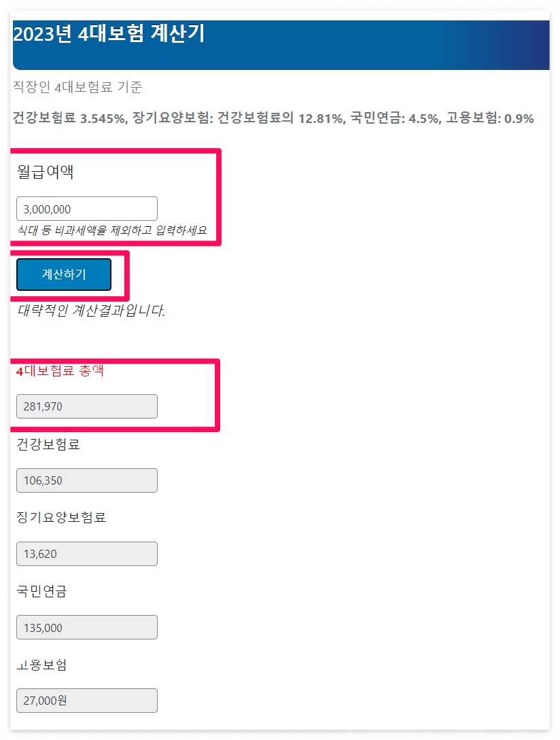Click inside the salary amount box showing 3,000,000
This screenshot has height=740, width=560.
(86, 208)
